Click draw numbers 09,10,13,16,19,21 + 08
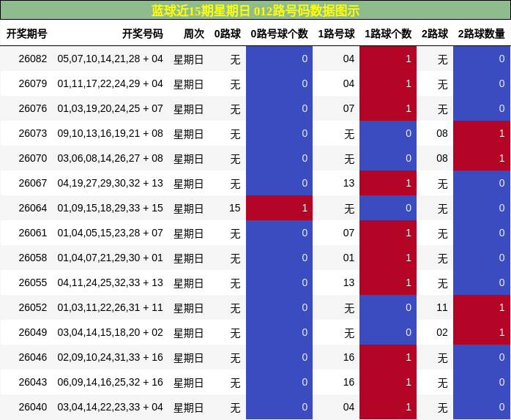Viewport: 511px width, 420px height. (x=110, y=133)
